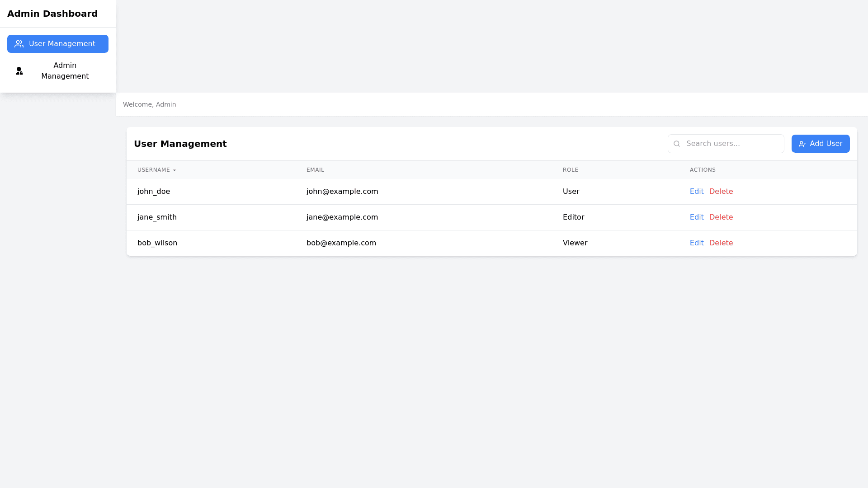The width and height of the screenshot is (868, 488).
Task: Toggle sort arrow beside Username header
Action: point(175,170)
